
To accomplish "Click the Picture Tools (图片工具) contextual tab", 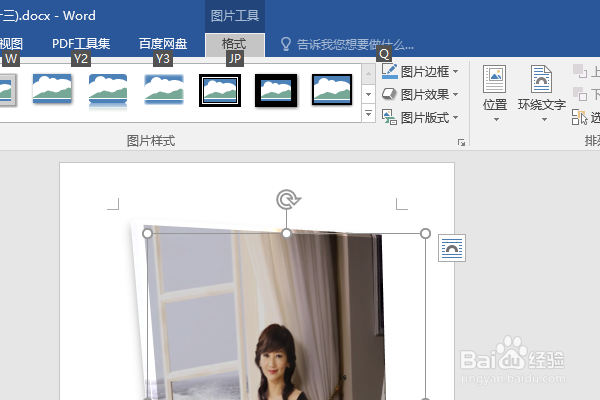I will point(235,16).
